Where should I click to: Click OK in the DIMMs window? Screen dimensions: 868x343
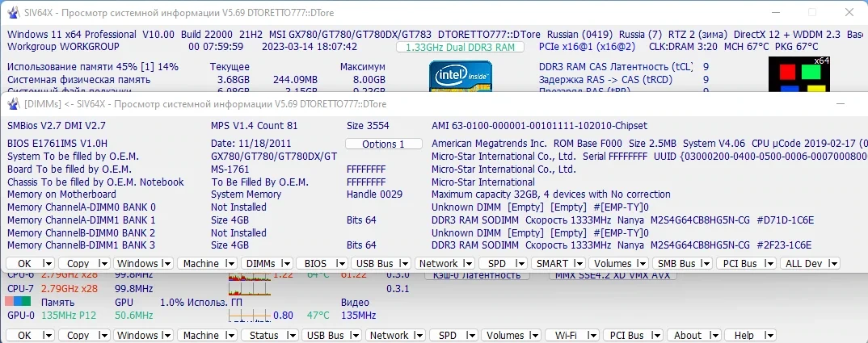pos(25,264)
